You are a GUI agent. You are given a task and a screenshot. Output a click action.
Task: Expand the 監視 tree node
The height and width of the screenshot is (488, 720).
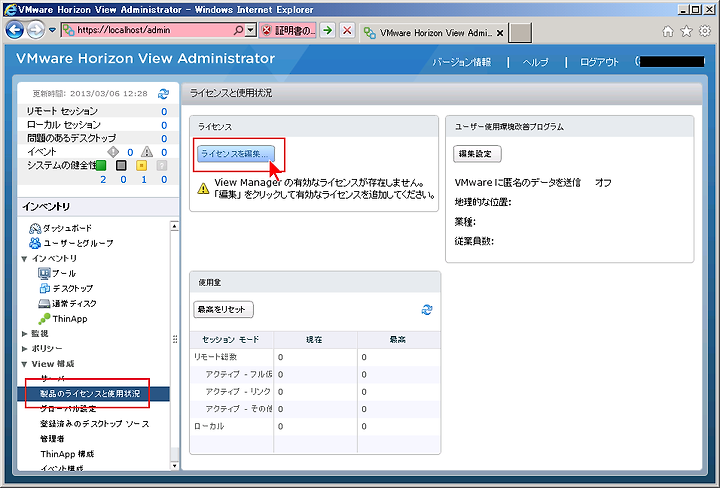[24, 334]
